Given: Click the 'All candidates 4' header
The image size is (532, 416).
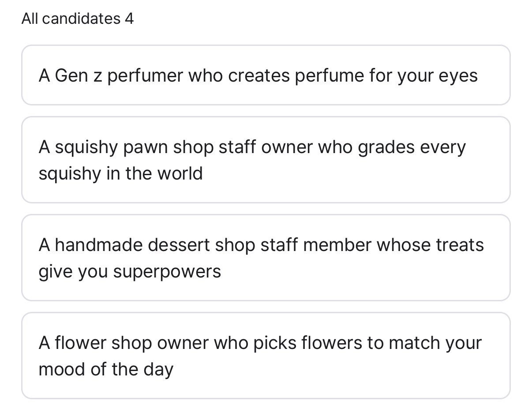Looking at the screenshot, I should [x=78, y=19].
